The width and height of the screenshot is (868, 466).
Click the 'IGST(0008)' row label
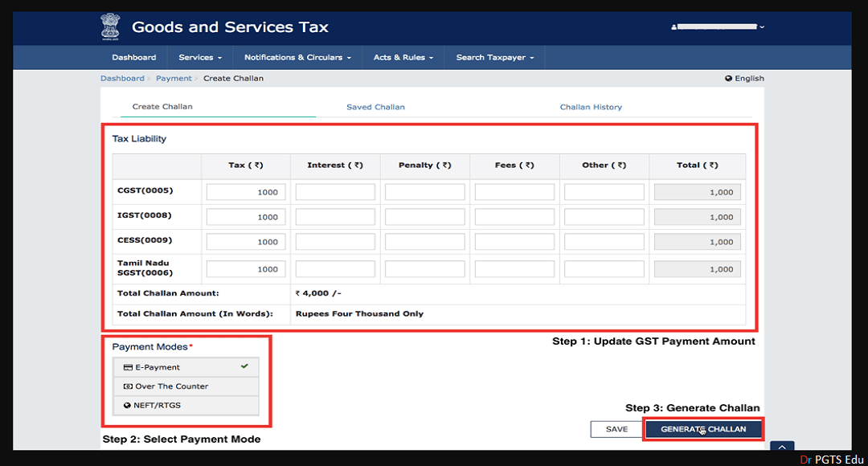coord(145,215)
